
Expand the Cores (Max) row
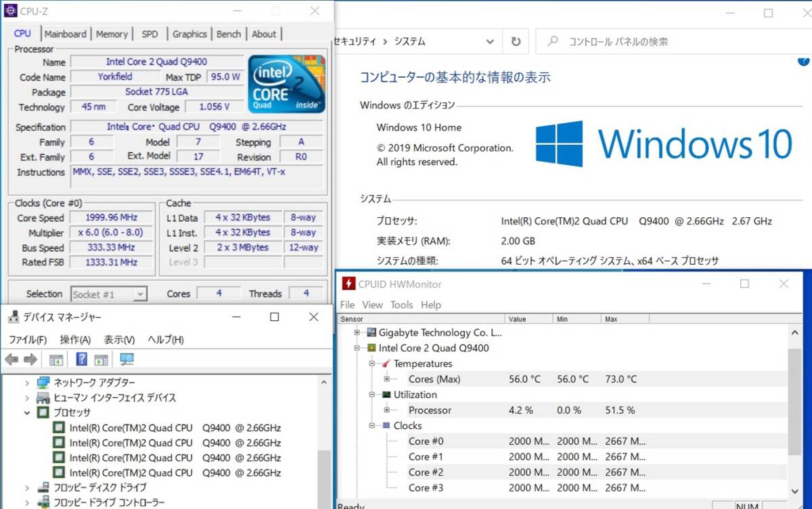[387, 379]
